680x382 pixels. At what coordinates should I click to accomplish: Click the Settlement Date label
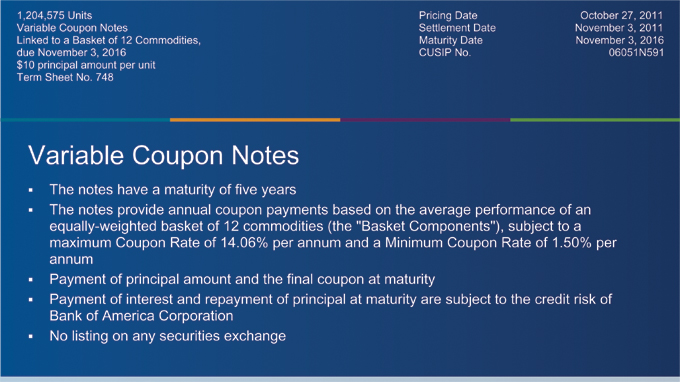457,28
